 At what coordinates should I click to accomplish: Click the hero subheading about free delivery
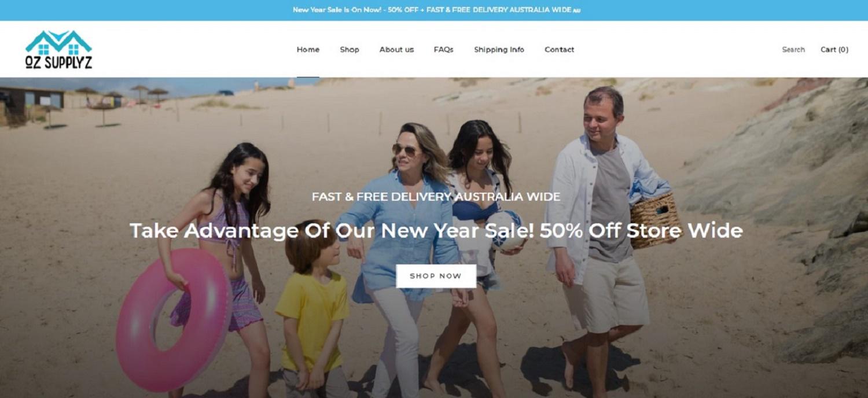436,197
